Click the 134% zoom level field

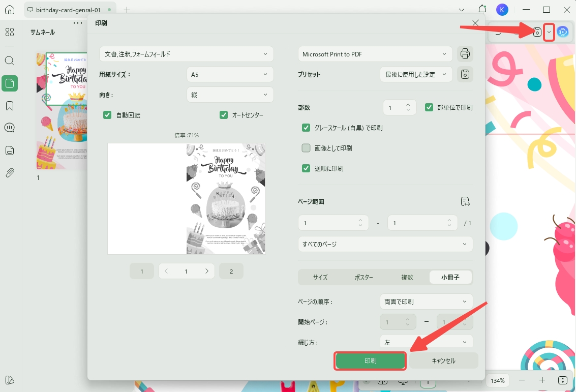(498, 381)
